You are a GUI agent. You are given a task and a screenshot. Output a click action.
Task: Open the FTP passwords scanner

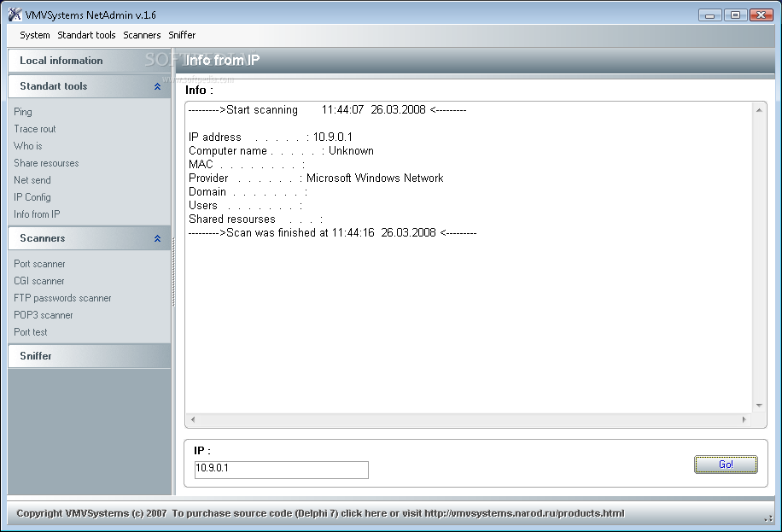point(62,298)
